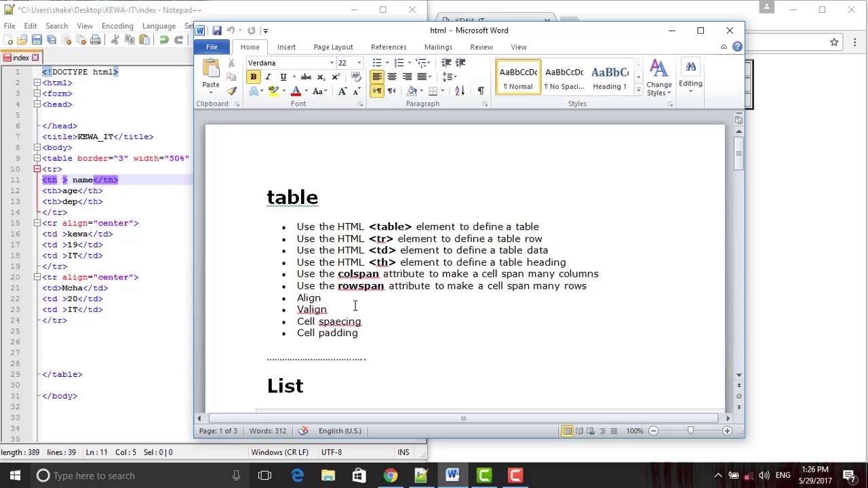The height and width of the screenshot is (488, 868).
Task: Click the Print icon in Notepad++ toolbar
Action: (x=96, y=40)
